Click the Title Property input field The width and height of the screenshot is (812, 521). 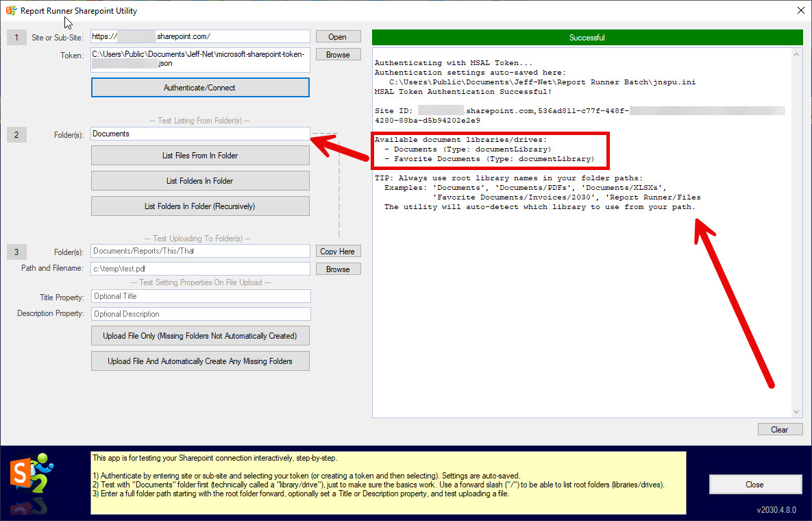coord(200,296)
